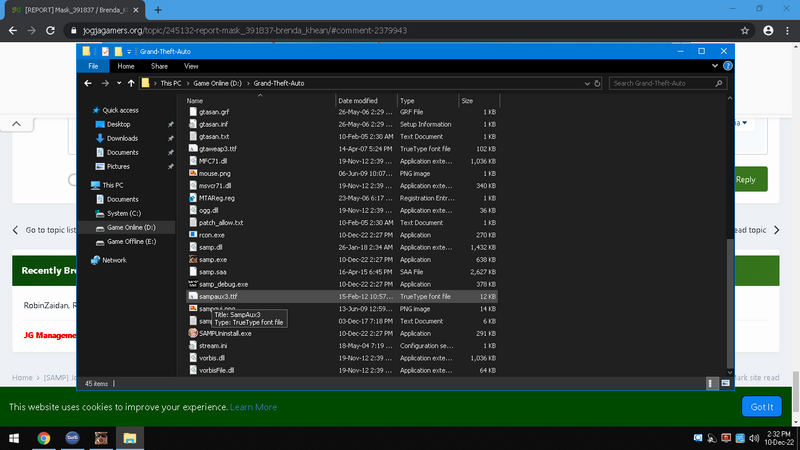Open Game Offline (E:) drive
800x450 pixels.
(131, 241)
